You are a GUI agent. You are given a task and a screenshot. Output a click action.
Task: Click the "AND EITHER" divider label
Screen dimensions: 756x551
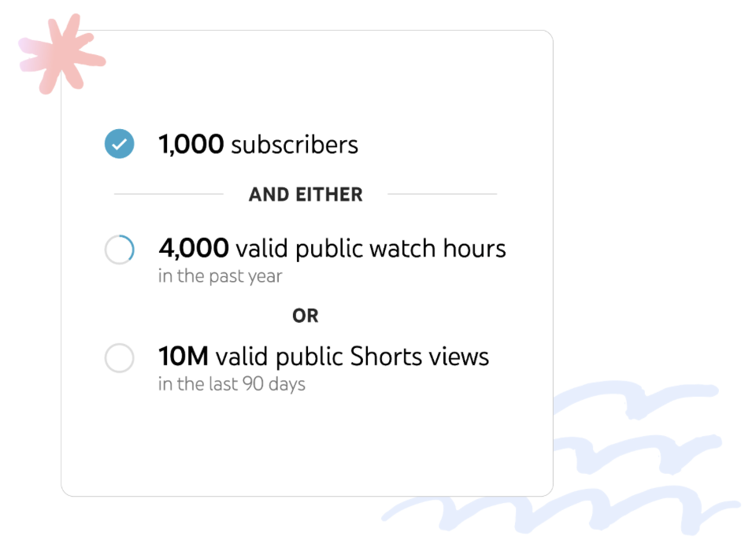[306, 194]
